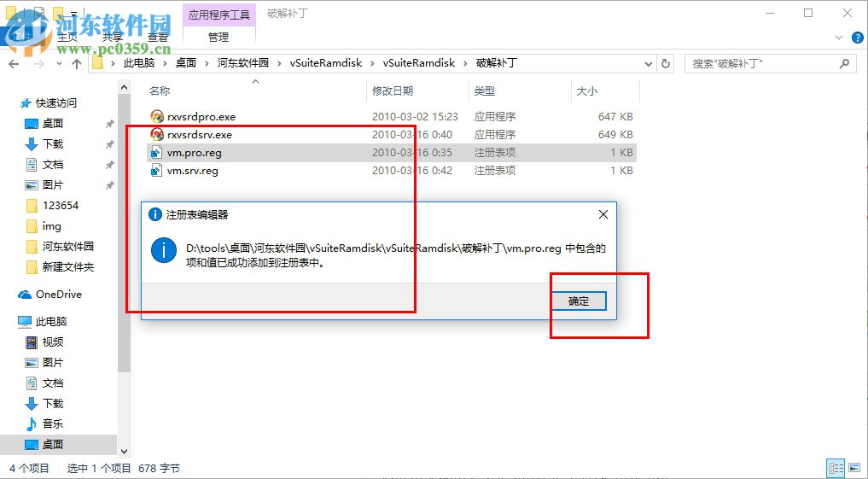The width and height of the screenshot is (868, 479).
Task: Sort files by 名称 column
Action: pos(160,91)
